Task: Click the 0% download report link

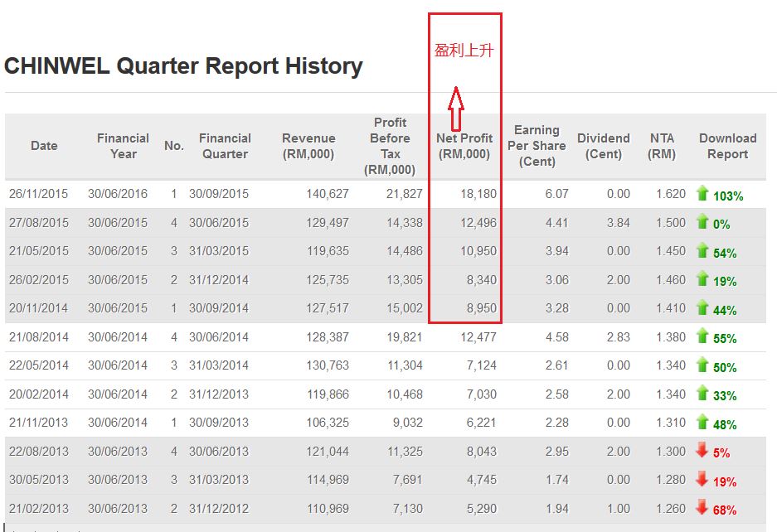Action: click(721, 225)
